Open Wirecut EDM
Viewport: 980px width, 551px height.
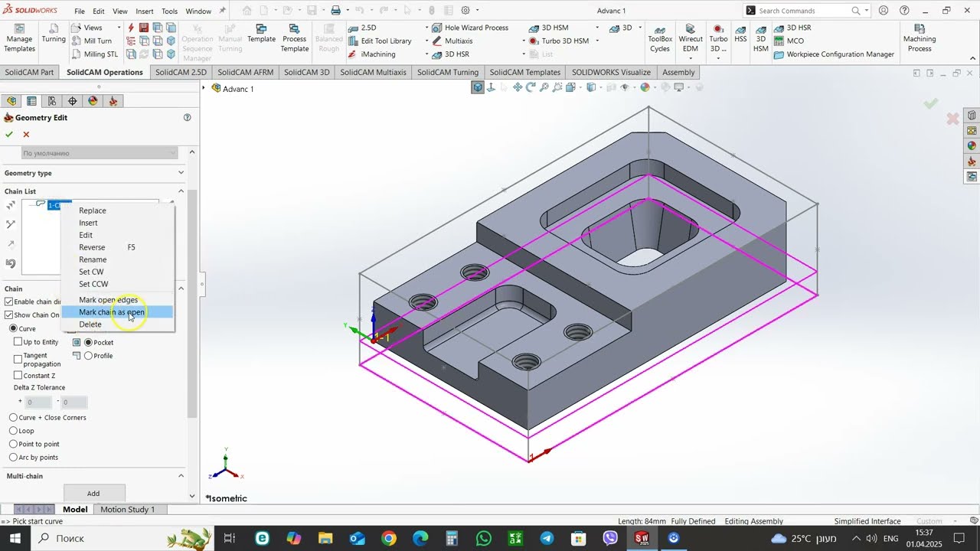click(x=691, y=38)
